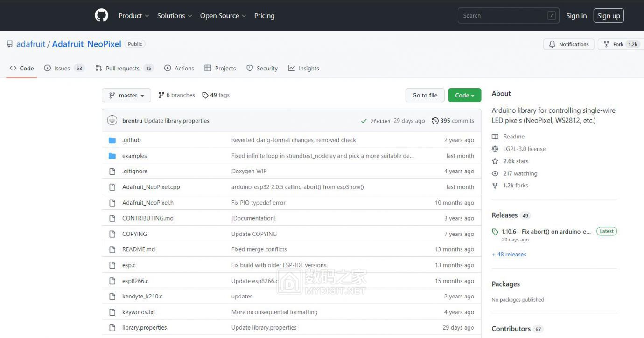This screenshot has height=338, width=644.
Task: Open the Pricing page
Action: pyautogui.click(x=264, y=15)
